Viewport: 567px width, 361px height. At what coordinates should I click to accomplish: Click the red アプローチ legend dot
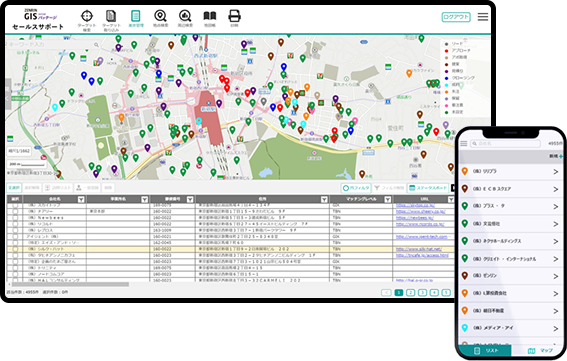[x=447, y=51]
